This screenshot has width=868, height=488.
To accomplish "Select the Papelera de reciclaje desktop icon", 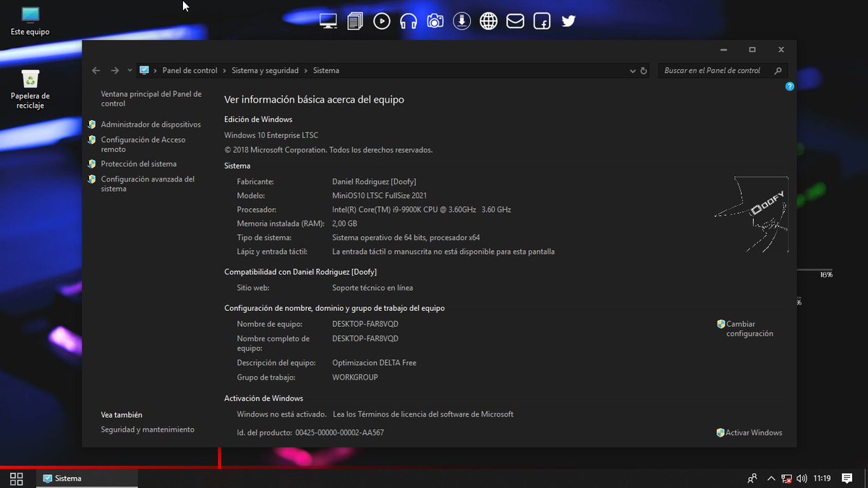I will (30, 89).
